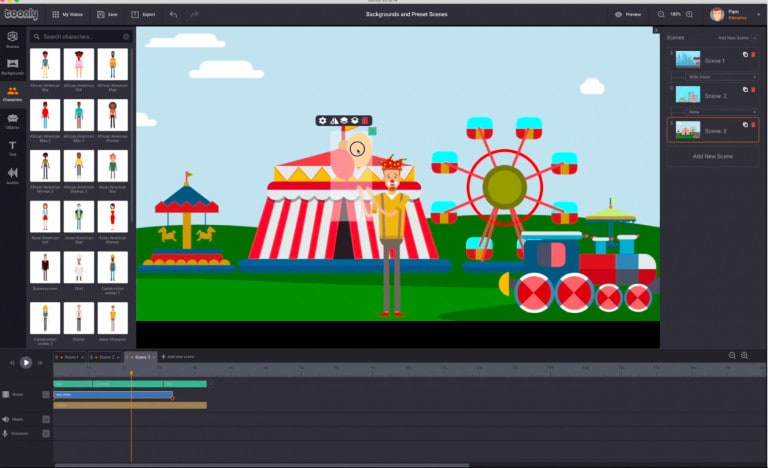Open the Scenes panel in the sidebar
768x468 pixels.
[12, 38]
